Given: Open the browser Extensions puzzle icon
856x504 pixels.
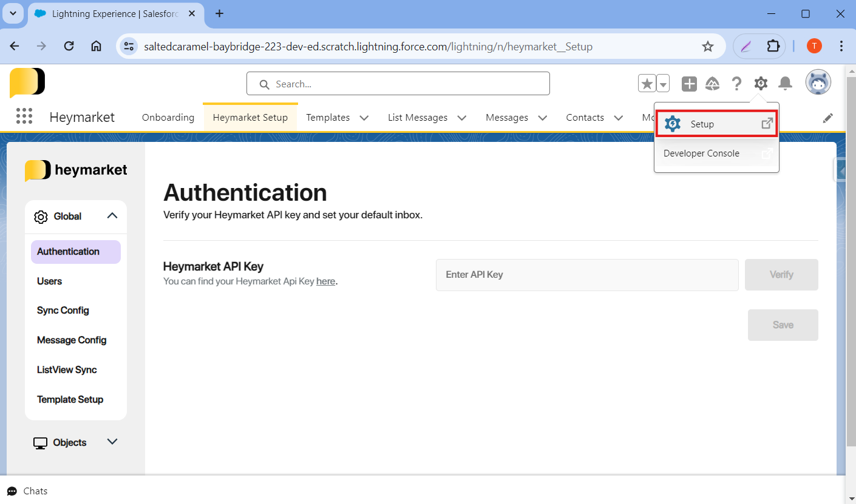Looking at the screenshot, I should pos(773,46).
